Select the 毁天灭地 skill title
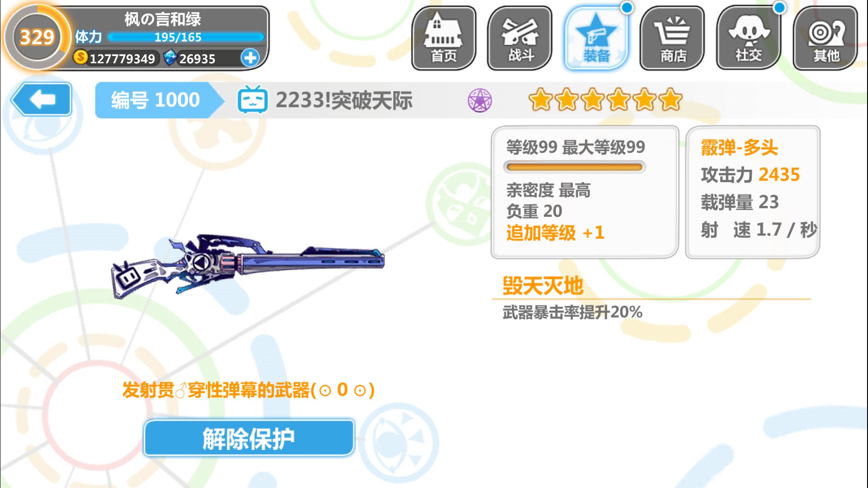 click(x=543, y=286)
